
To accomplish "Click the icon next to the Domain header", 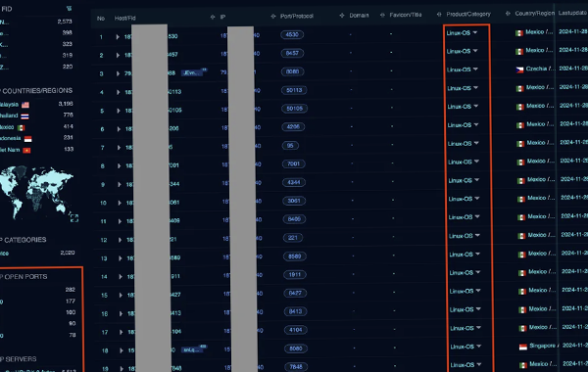I will tap(342, 16).
